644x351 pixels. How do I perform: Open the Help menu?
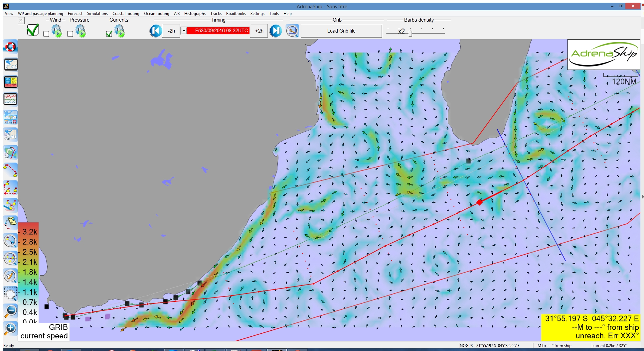pos(287,14)
